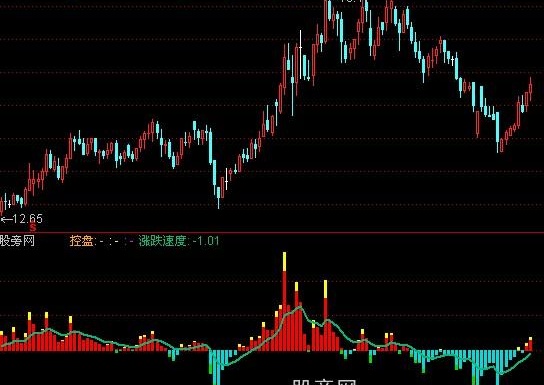Select the 股旁网 label in indicator panel
This screenshot has height=385, width=544.
point(17,241)
